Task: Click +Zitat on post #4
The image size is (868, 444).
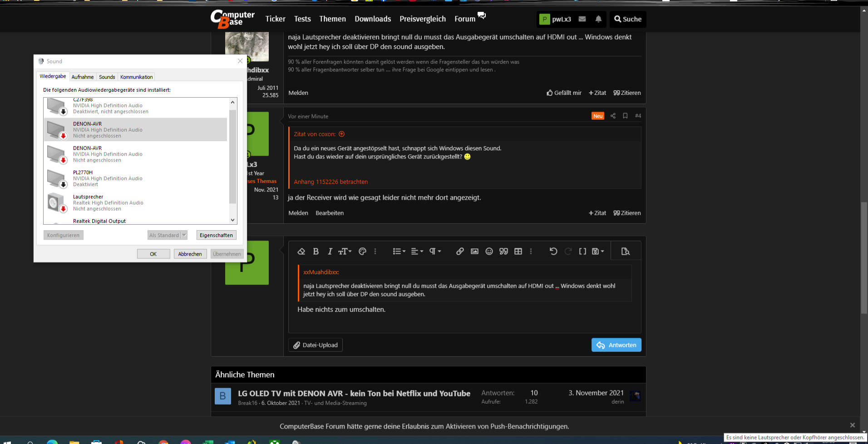Action: (x=597, y=213)
